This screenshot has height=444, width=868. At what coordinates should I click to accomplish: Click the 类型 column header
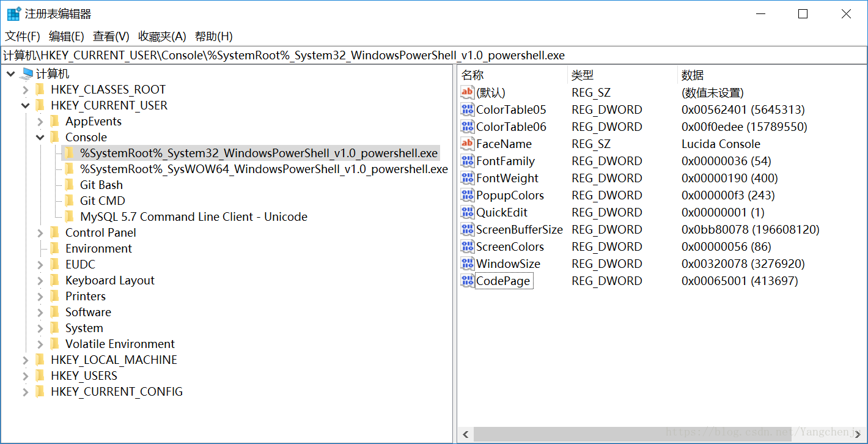coord(622,75)
